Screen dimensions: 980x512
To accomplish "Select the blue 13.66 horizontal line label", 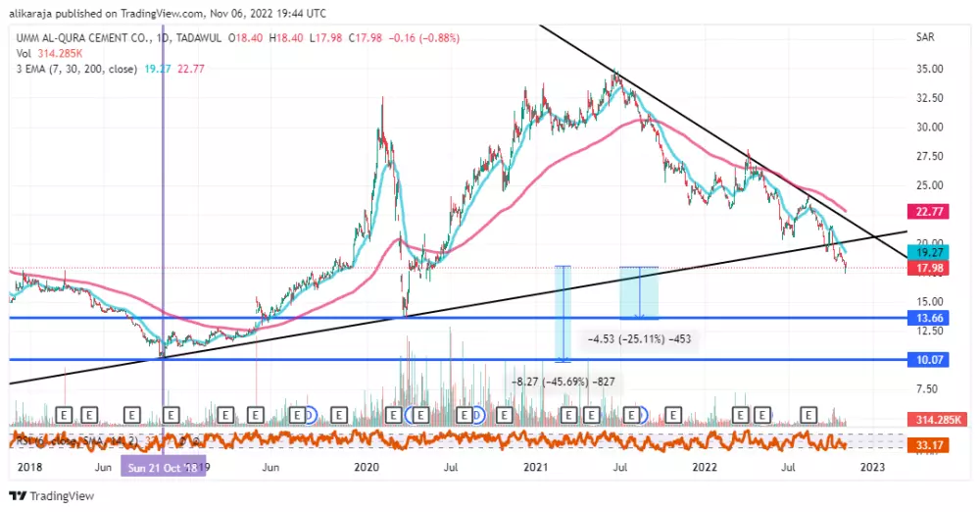I will pyautogui.click(x=929, y=318).
